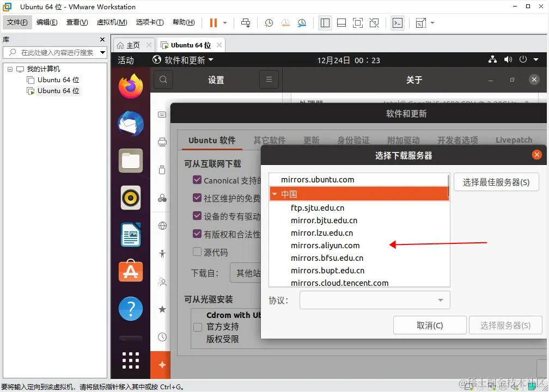Image resolution: width=549 pixels, height=392 pixels.
Task: Open the snapshot manager icon
Action: [302, 23]
